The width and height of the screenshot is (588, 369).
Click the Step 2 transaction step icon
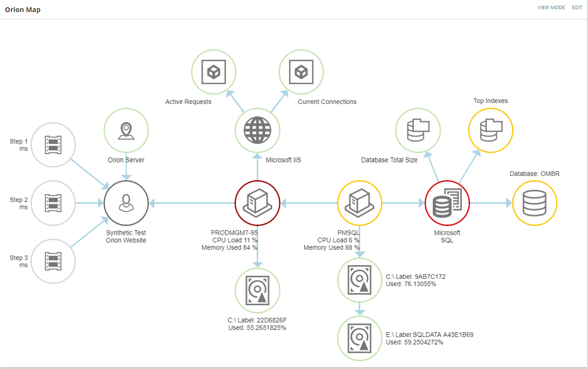(53, 203)
